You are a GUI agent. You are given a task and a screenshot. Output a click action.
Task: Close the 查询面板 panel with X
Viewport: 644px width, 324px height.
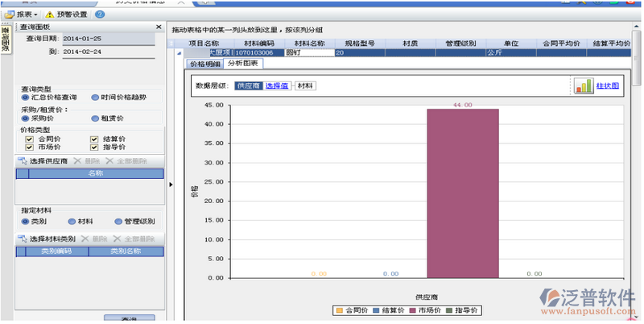159,27
